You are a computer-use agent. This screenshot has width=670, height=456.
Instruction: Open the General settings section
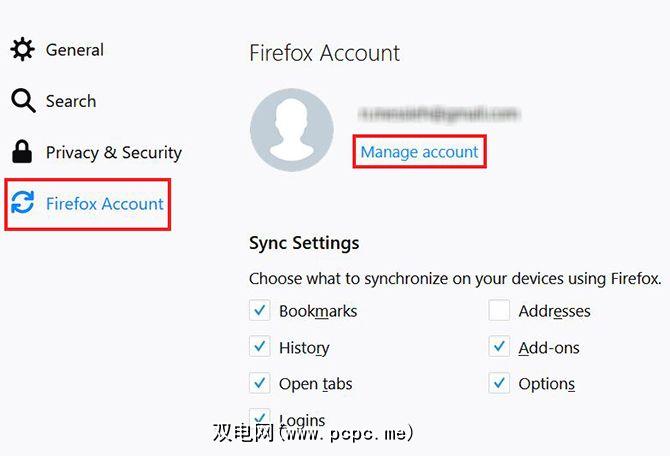[x=74, y=50]
